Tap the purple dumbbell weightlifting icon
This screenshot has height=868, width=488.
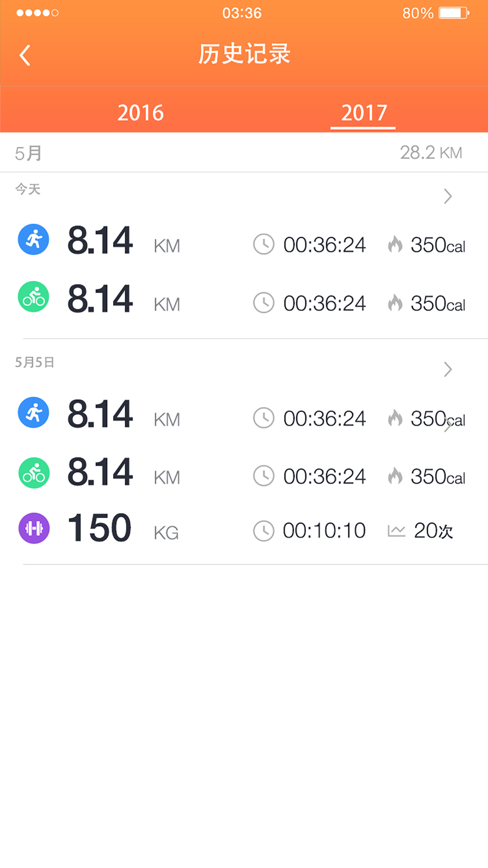coord(34,528)
